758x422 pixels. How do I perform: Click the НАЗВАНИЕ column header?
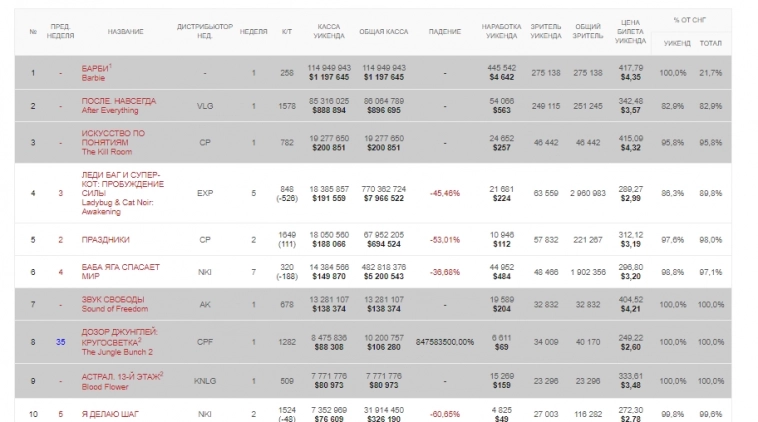click(x=125, y=31)
